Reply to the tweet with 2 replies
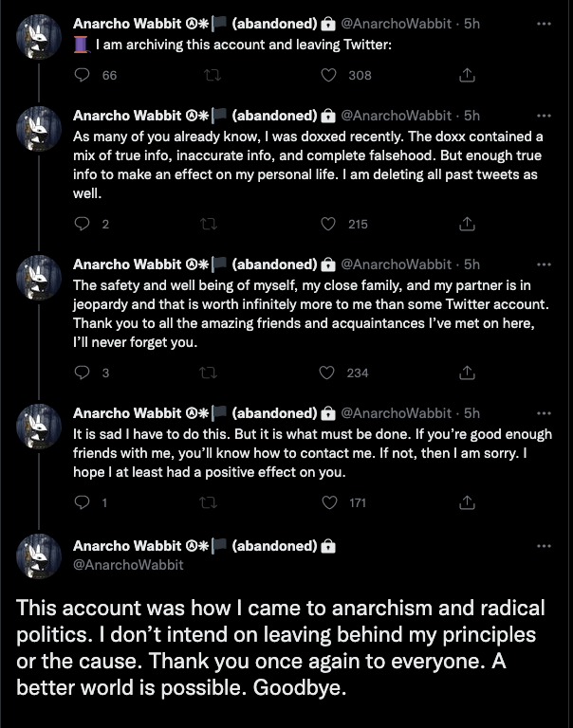573x728 pixels. [x=82, y=224]
